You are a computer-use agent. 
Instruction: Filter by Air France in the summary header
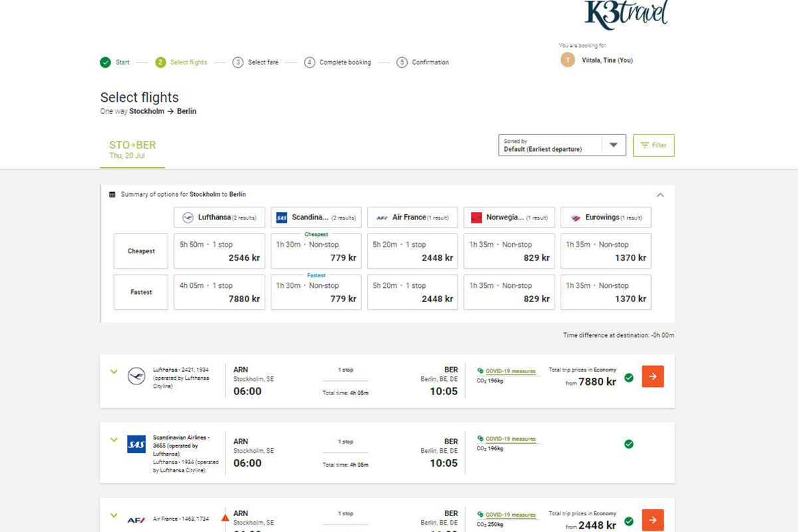(413, 217)
